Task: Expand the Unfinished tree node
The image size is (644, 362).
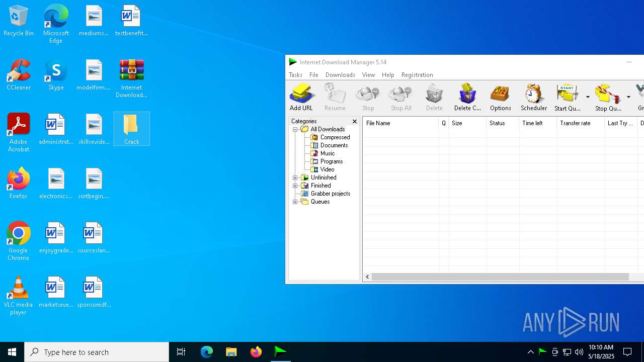Action: [295, 177]
